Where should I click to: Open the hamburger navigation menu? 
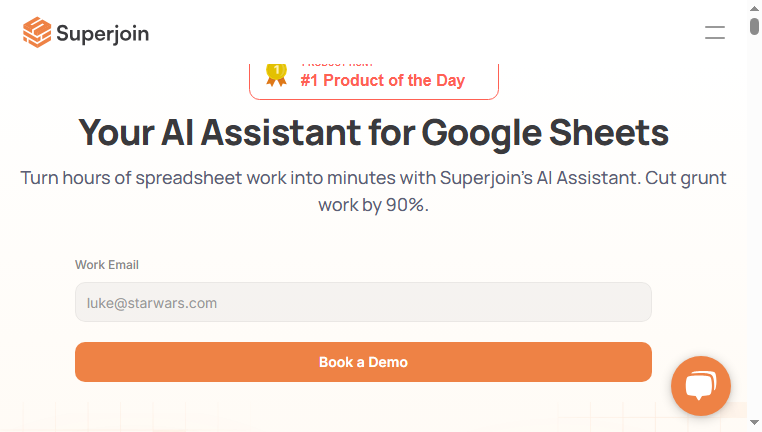tap(715, 33)
